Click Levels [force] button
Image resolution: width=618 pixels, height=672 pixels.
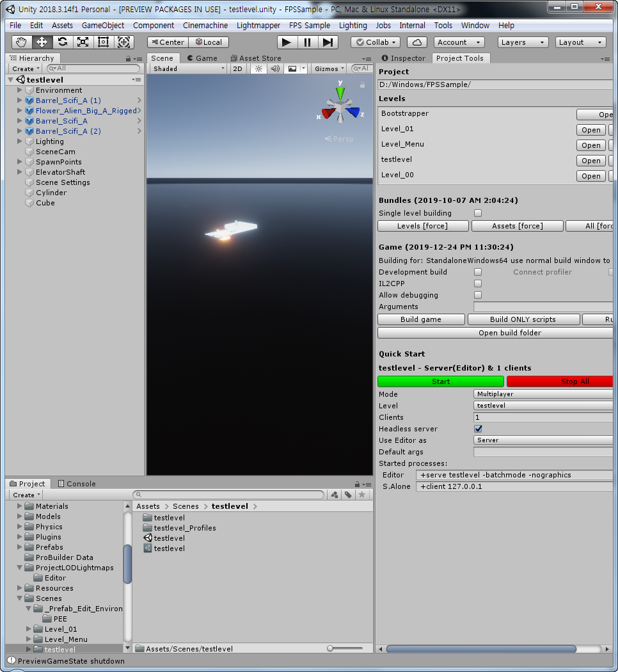pyautogui.click(x=423, y=226)
